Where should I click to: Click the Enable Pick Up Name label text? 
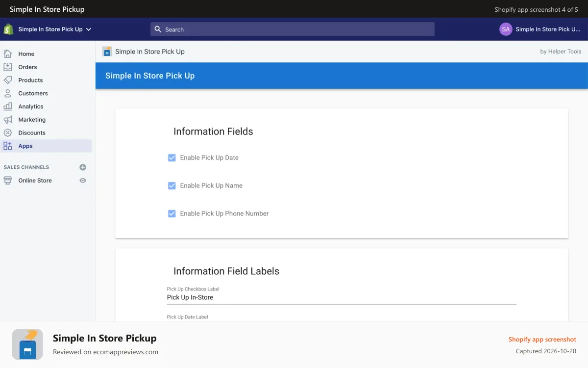click(211, 185)
